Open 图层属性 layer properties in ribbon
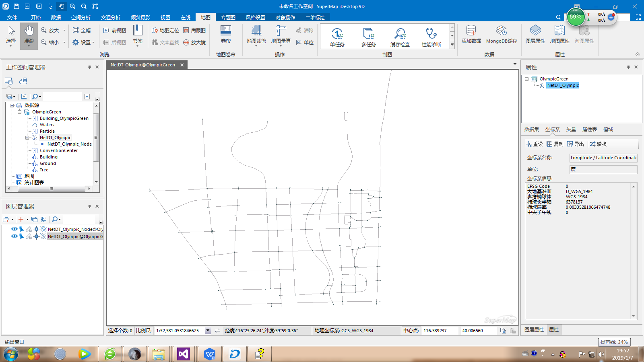The height and width of the screenshot is (362, 644). tap(535, 35)
